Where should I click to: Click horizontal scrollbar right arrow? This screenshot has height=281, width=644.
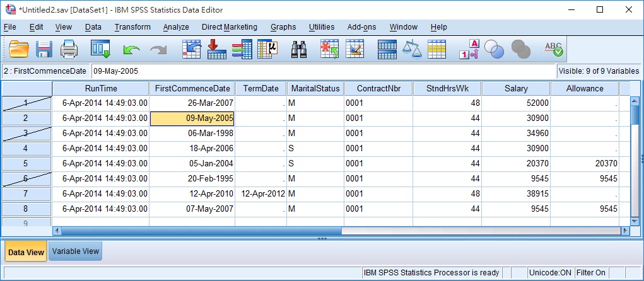624,231
